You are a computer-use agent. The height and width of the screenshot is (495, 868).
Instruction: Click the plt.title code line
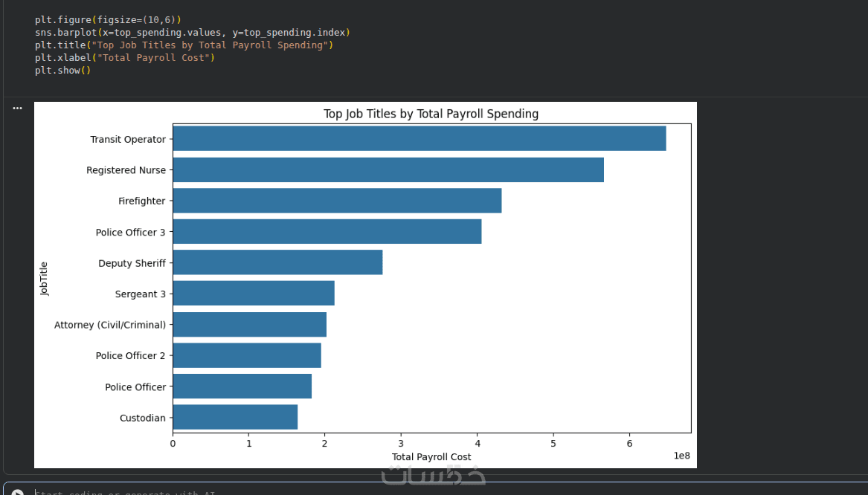(x=184, y=45)
